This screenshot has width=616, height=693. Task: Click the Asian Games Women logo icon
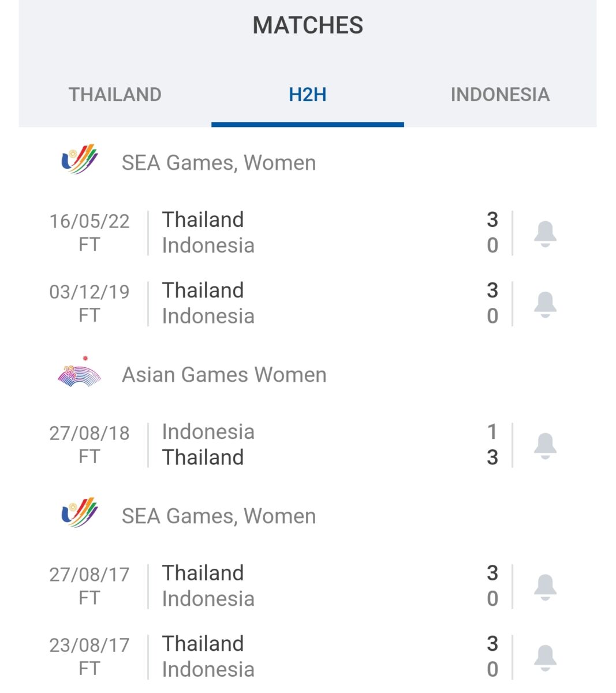(x=80, y=372)
